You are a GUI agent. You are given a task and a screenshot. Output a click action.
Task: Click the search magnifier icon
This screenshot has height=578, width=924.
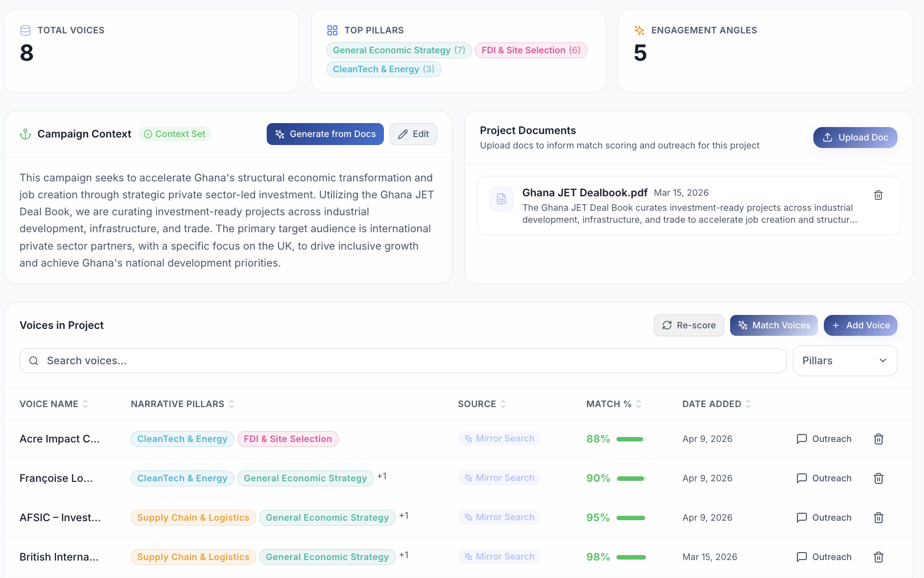click(x=34, y=361)
